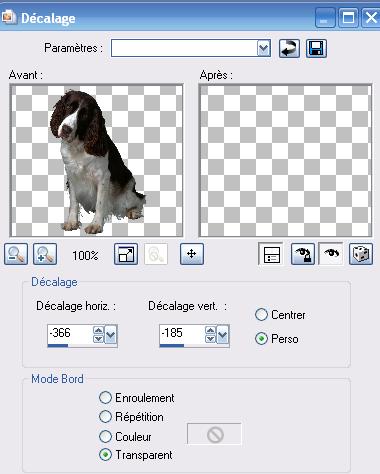The width and height of the screenshot is (380, 474).
Task: Open the Paramètres preset dropdown
Action: point(263,49)
